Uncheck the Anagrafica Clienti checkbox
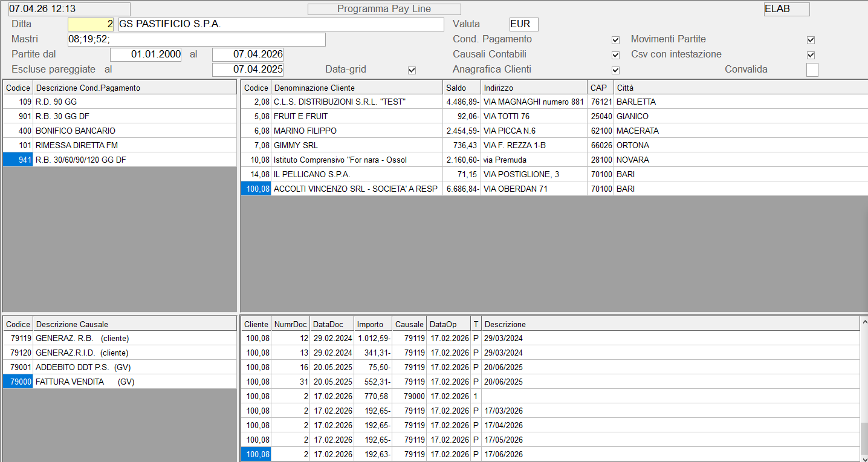This screenshot has width=868, height=462. coord(615,70)
